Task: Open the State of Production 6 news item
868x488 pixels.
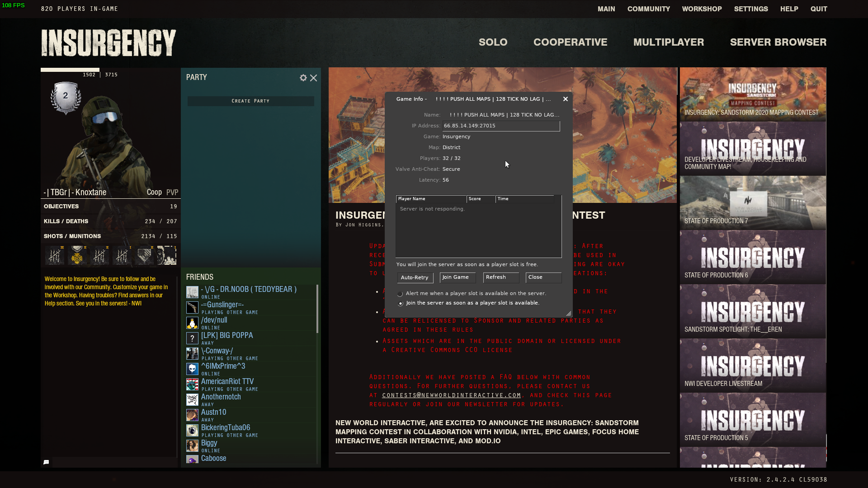Action: 753,257
